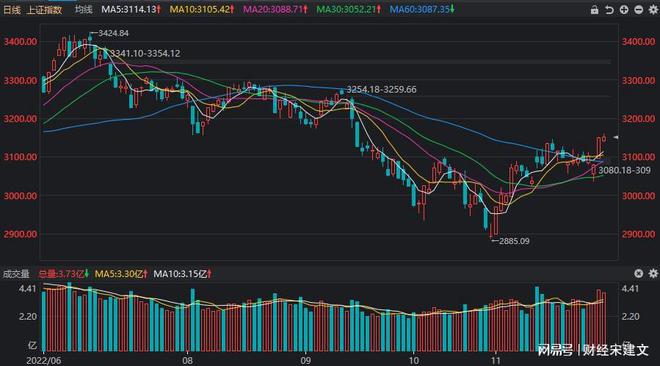Click the left volume axis 2.20 label
The width and height of the screenshot is (660, 366).
pos(27,316)
